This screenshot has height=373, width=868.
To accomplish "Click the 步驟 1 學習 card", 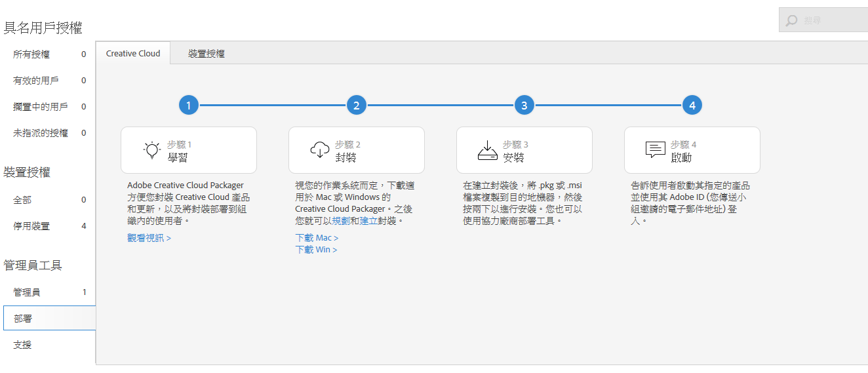I will pyautogui.click(x=189, y=150).
